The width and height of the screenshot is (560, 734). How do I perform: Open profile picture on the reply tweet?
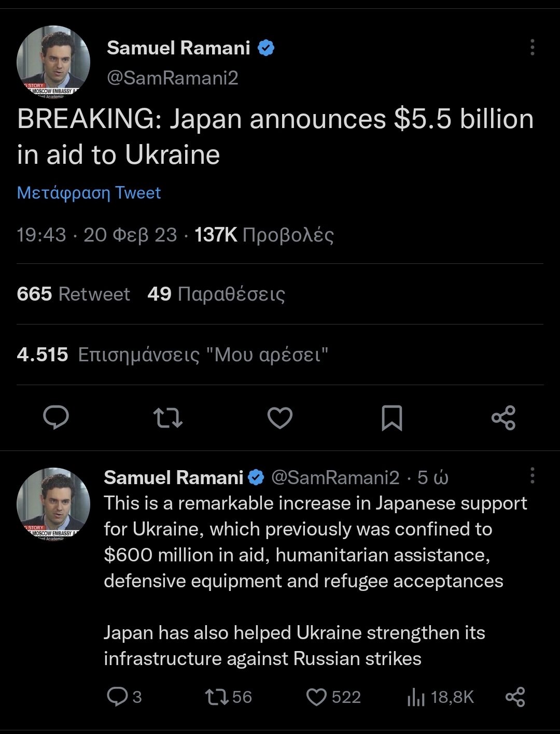tap(53, 504)
